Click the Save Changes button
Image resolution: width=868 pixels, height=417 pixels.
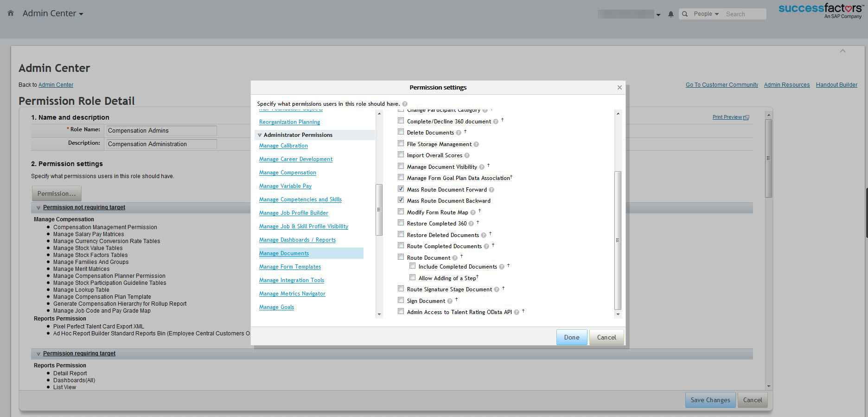(710, 400)
